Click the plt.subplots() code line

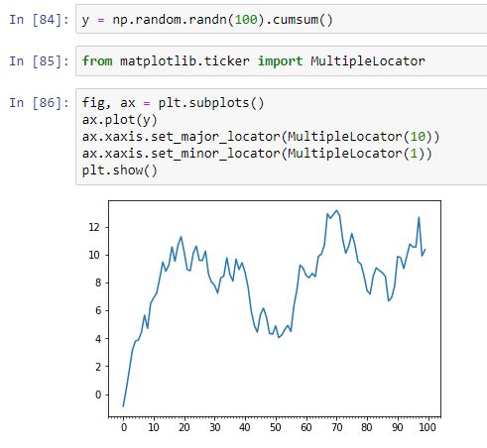pos(173,103)
